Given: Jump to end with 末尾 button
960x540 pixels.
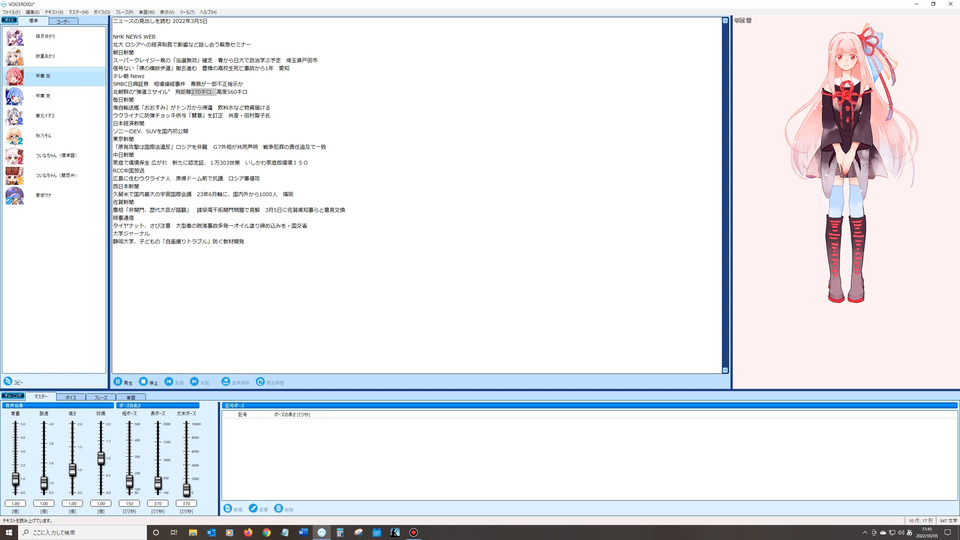Looking at the screenshot, I should 200,382.
